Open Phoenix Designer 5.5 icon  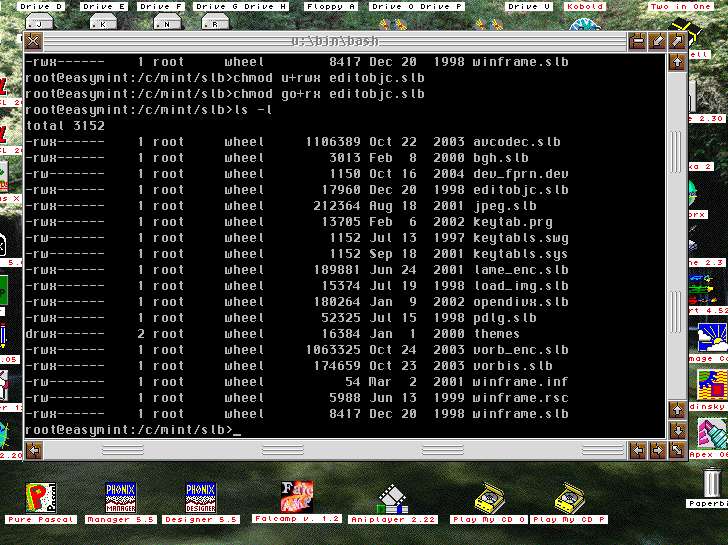[201, 497]
